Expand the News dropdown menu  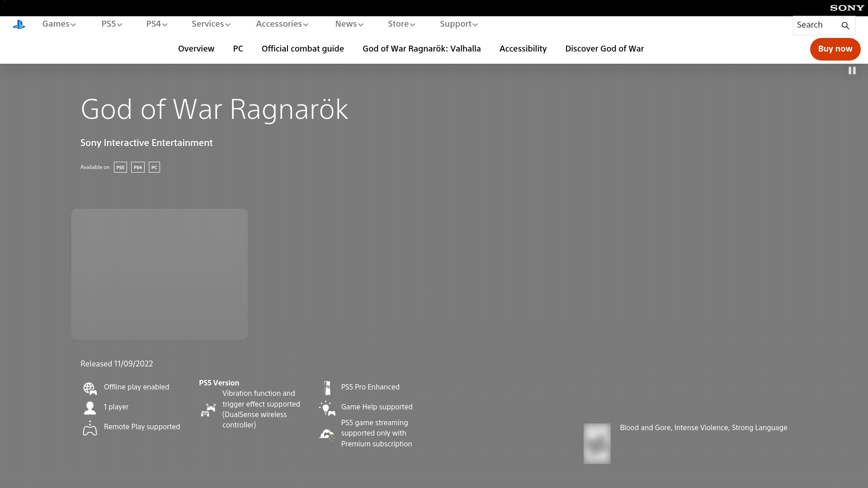pyautogui.click(x=349, y=24)
